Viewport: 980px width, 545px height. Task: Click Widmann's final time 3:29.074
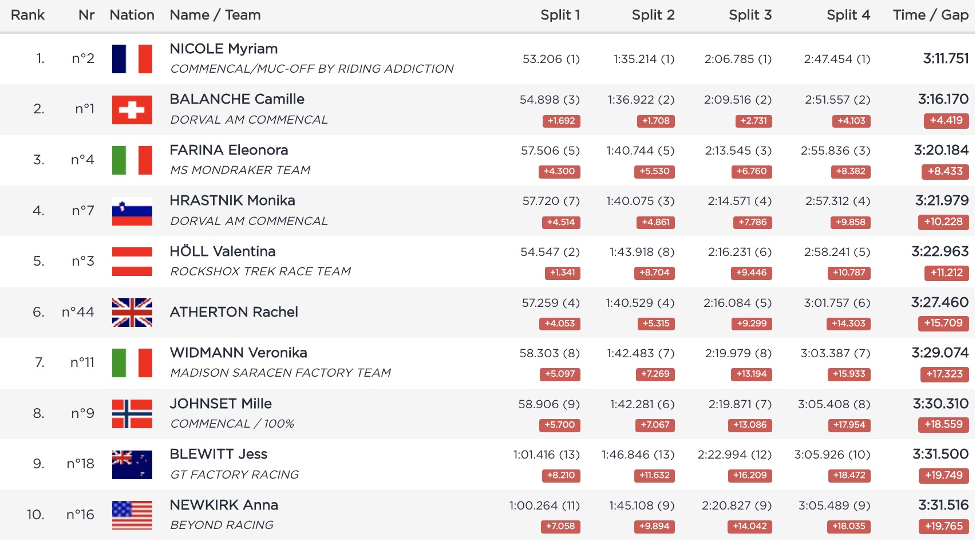click(940, 353)
